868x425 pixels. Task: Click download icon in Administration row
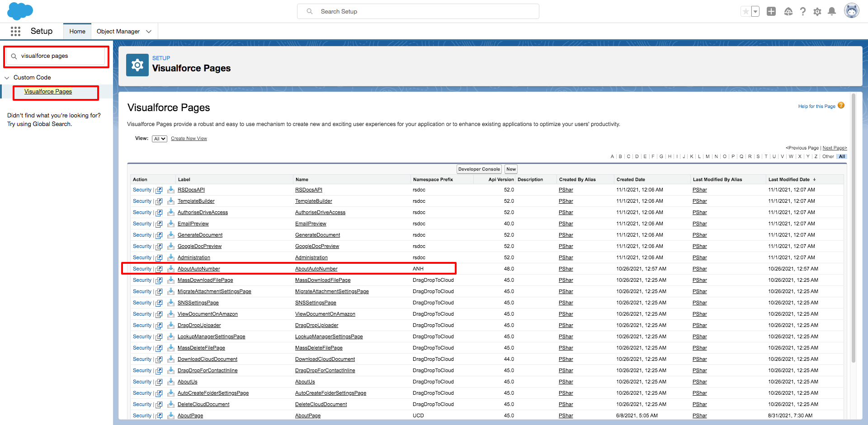(x=170, y=257)
